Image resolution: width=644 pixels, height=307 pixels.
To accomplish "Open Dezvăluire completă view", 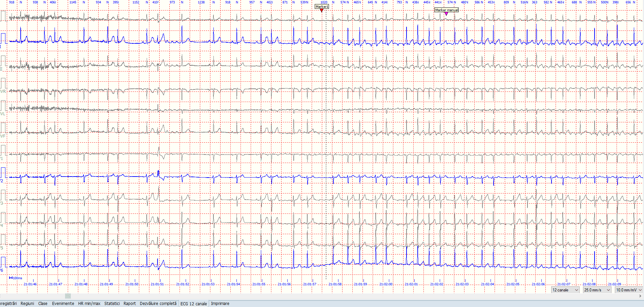I will [x=158, y=303].
